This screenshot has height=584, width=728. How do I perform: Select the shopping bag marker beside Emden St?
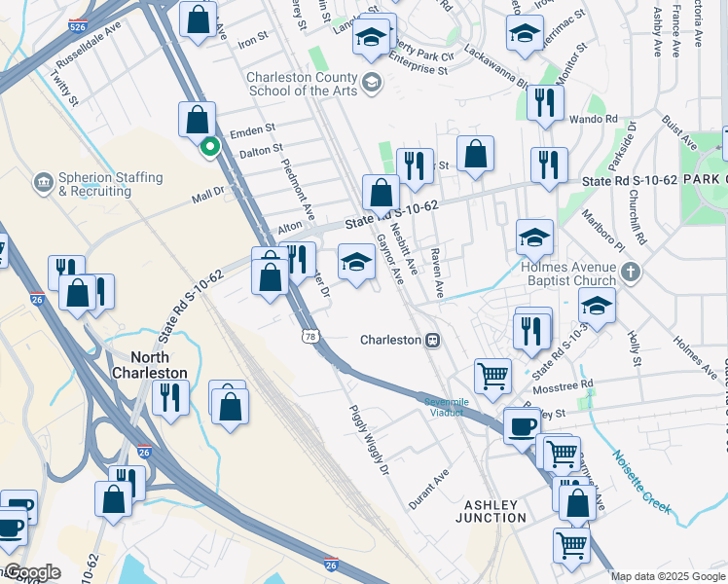[197, 120]
